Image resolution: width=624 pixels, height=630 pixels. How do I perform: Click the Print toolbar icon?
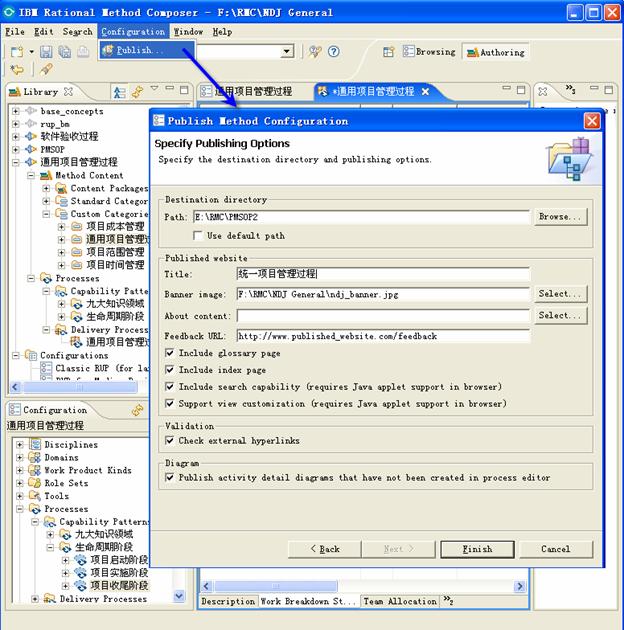(x=83, y=52)
